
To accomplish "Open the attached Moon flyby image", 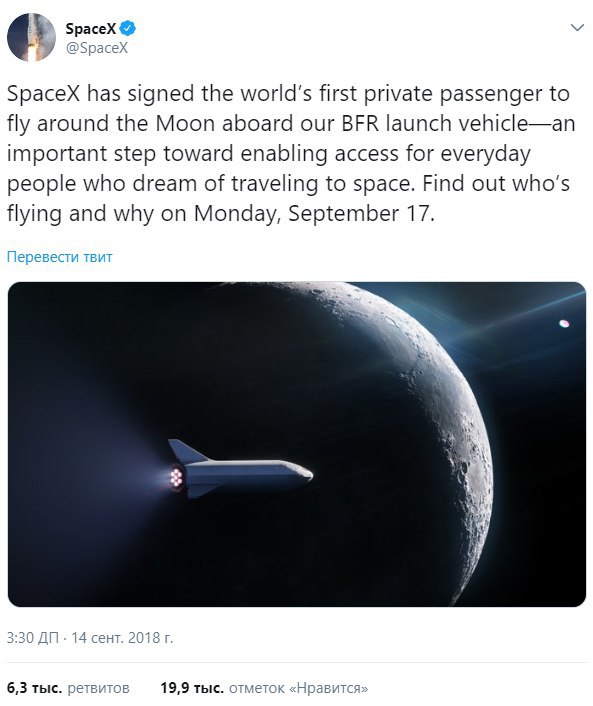I will [297, 444].
